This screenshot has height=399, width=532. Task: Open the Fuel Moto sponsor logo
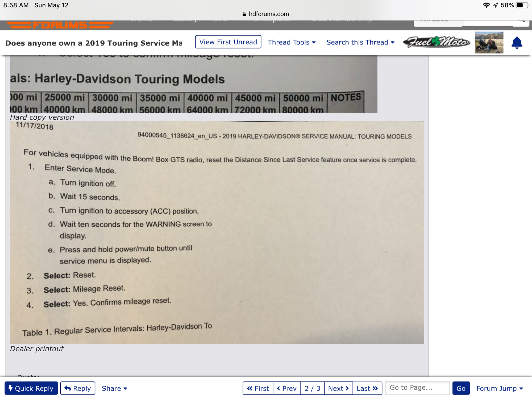[x=436, y=42]
